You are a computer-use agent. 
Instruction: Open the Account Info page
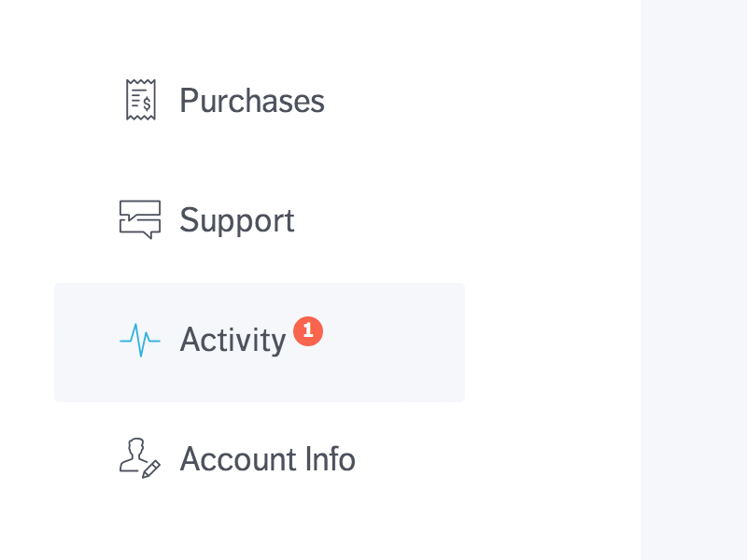pyautogui.click(x=267, y=459)
